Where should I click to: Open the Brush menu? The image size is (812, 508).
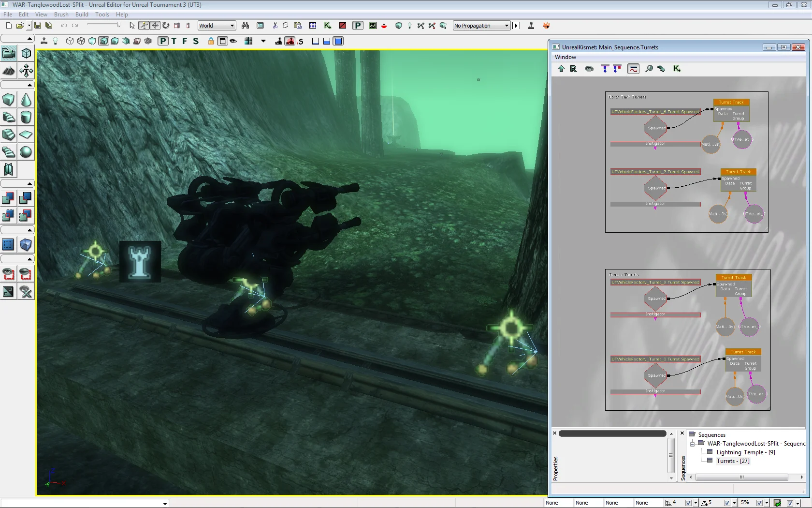(61, 15)
